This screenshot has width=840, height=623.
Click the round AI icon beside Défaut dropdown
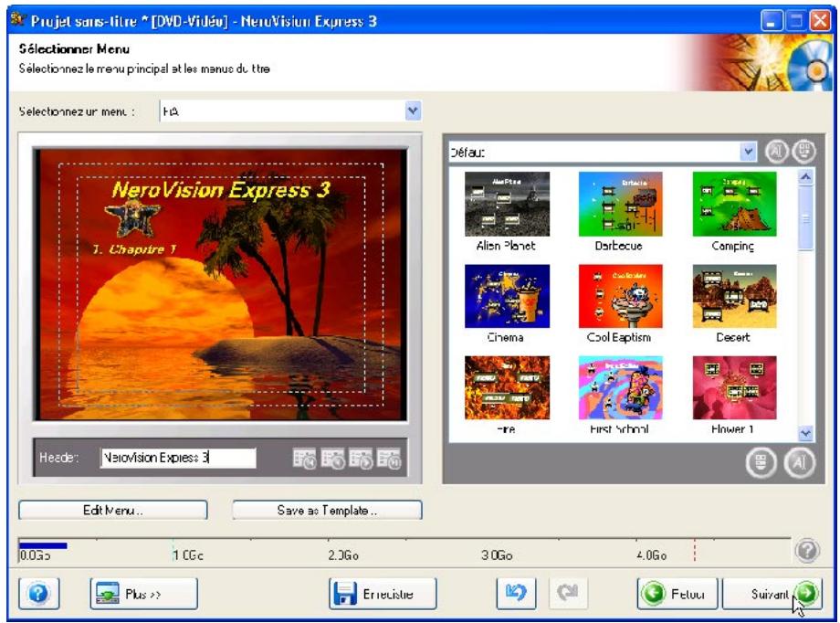776,152
